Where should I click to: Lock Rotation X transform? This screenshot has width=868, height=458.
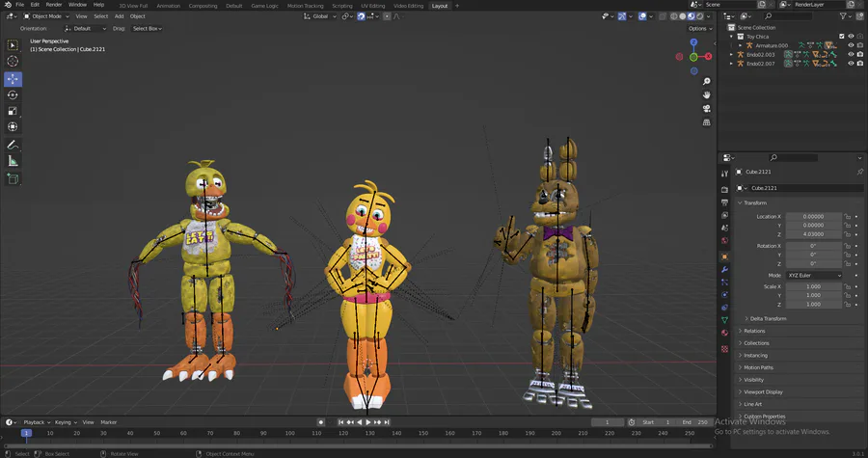(848, 246)
